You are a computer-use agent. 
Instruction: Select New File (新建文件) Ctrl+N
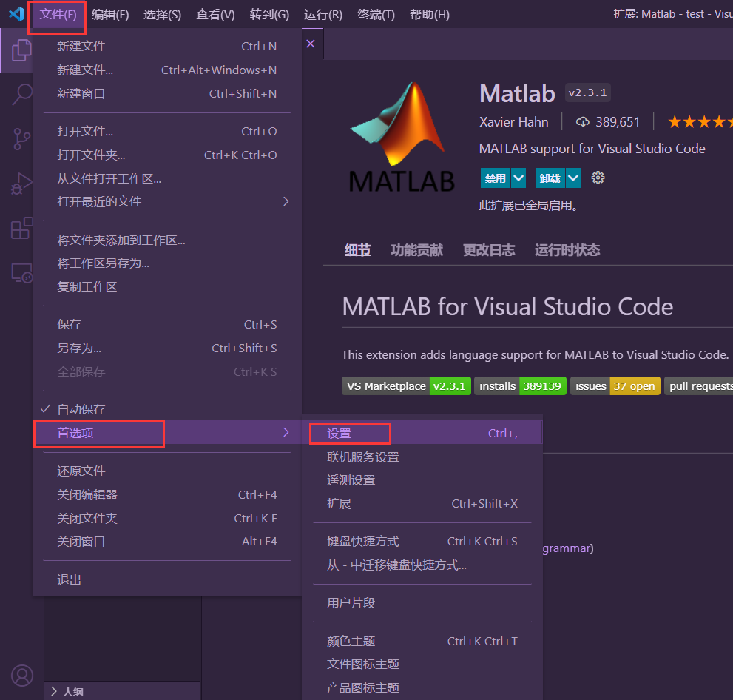click(167, 46)
